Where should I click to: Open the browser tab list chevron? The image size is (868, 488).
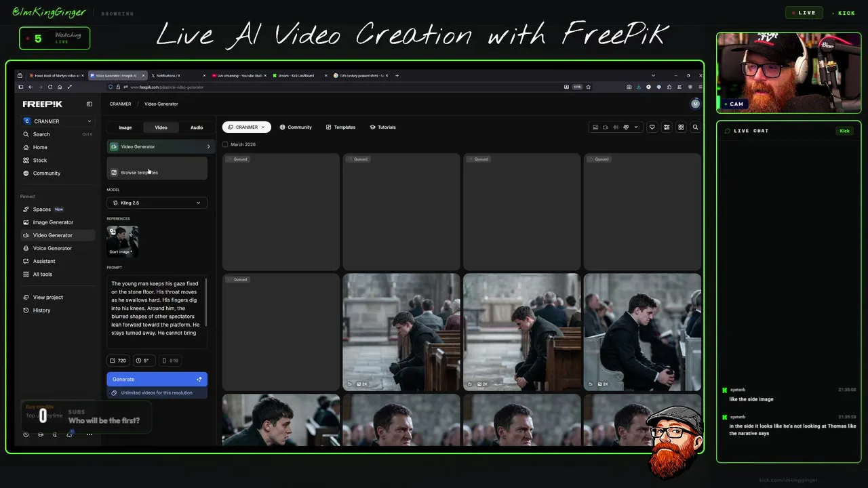653,75
